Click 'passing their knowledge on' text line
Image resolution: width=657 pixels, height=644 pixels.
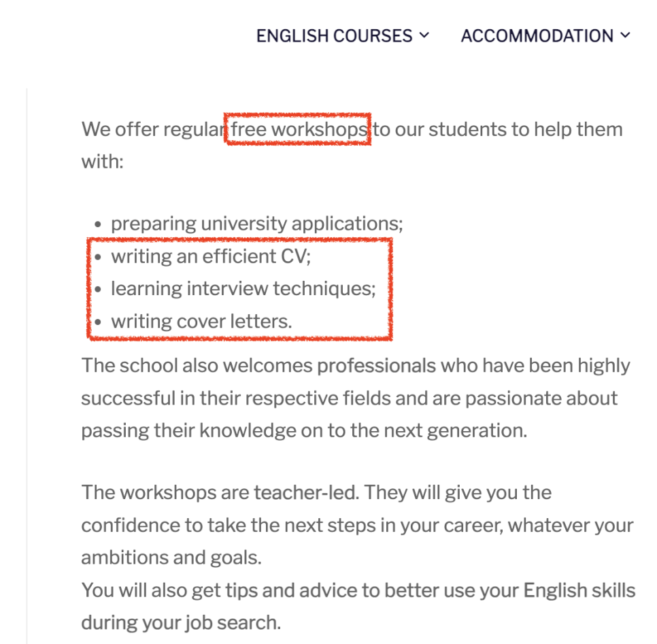click(x=304, y=430)
